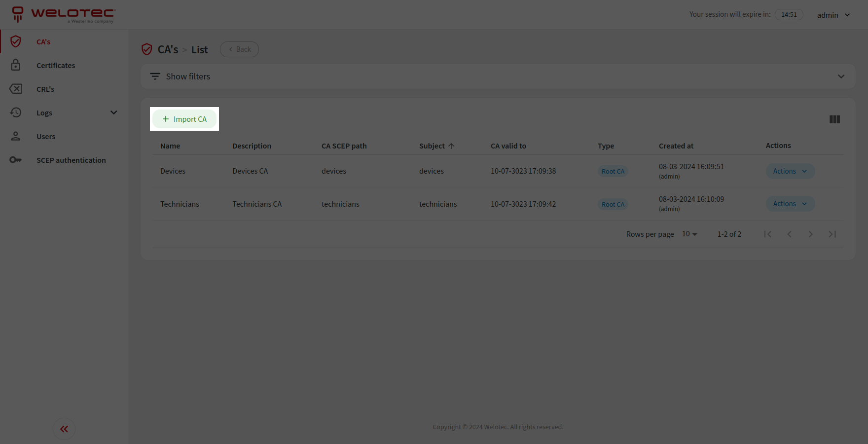Open the Rows per page dropdown
Image resolution: width=868 pixels, height=444 pixels.
pos(688,233)
